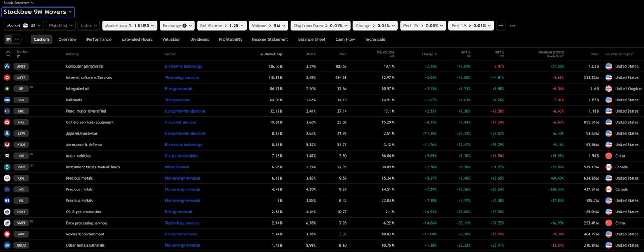This screenshot has height=252, width=644.
Task: Switch to the Balance Sheet tab
Action: coord(312,39)
